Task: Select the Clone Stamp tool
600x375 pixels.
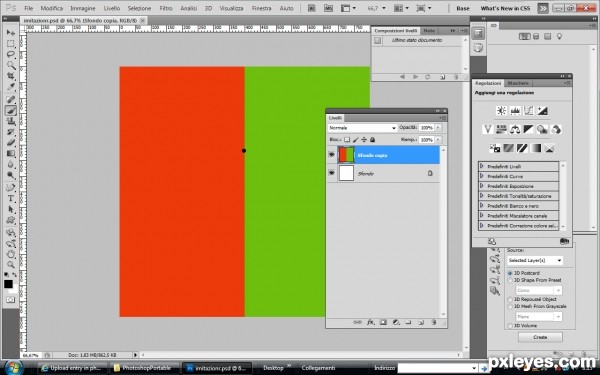Action: tap(11, 121)
